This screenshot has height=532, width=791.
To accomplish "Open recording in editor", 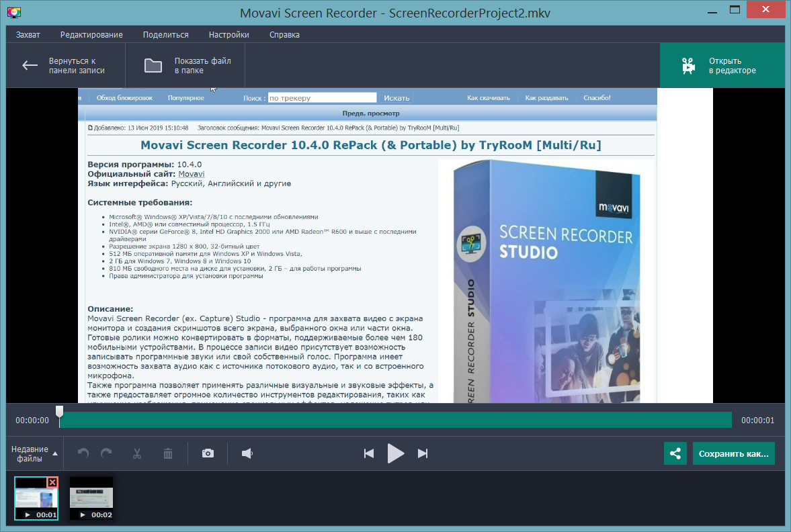I will click(722, 65).
